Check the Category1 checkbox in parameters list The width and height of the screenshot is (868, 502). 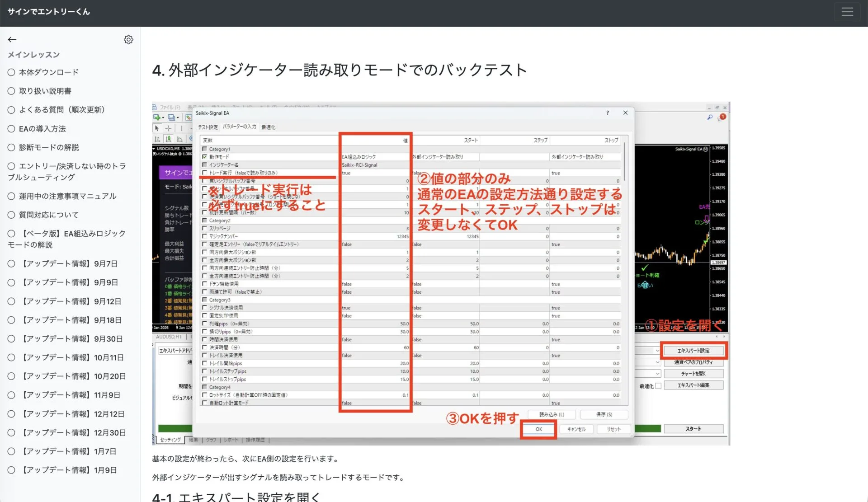coord(204,149)
